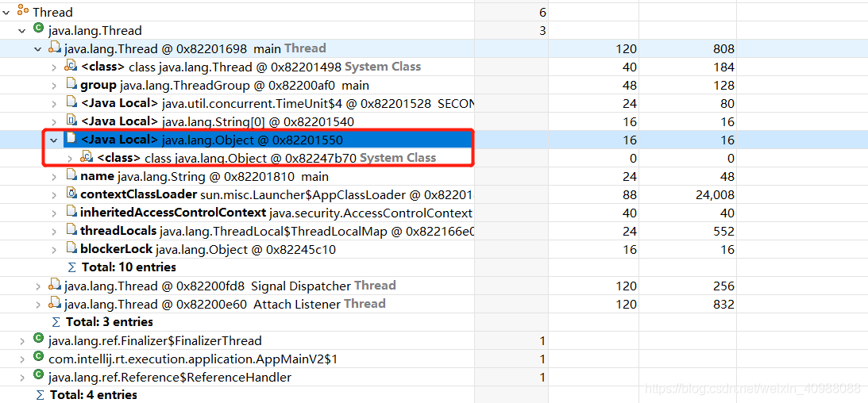Click the object icon beside name String
This screenshot has height=403, width=868.
71,175
